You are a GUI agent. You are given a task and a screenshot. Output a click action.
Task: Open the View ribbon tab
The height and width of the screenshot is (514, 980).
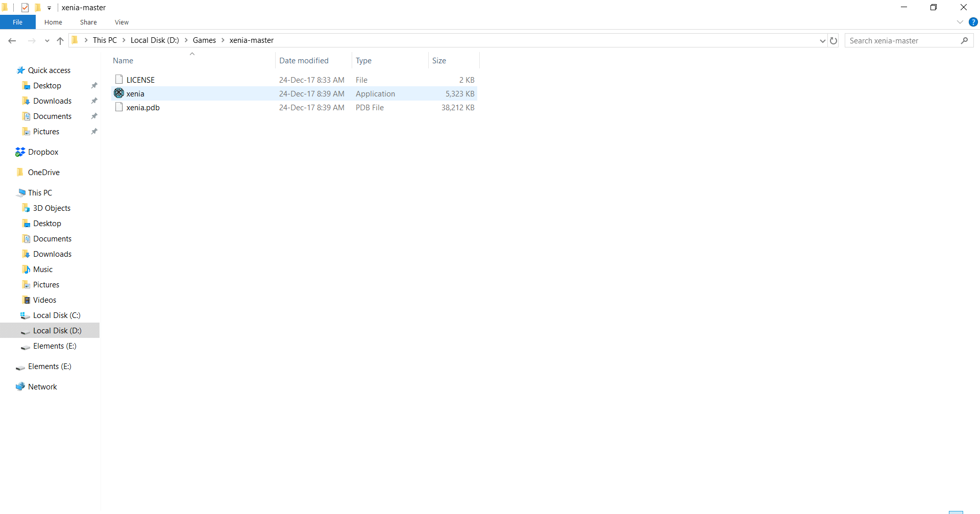[121, 22]
